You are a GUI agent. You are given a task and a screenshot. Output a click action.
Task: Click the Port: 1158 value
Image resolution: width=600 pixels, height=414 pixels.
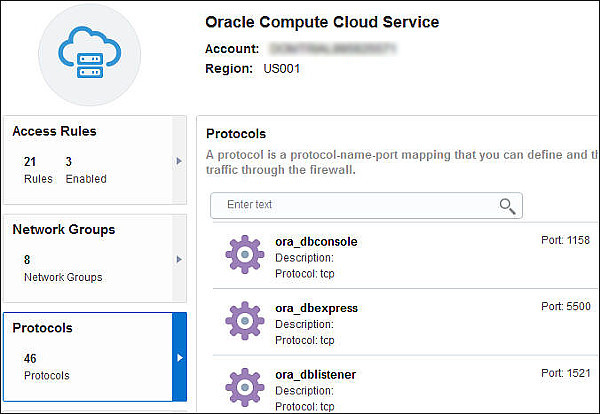(566, 240)
